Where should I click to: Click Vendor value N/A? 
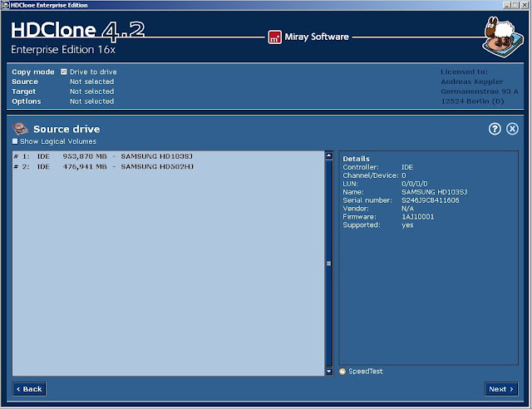click(x=407, y=209)
